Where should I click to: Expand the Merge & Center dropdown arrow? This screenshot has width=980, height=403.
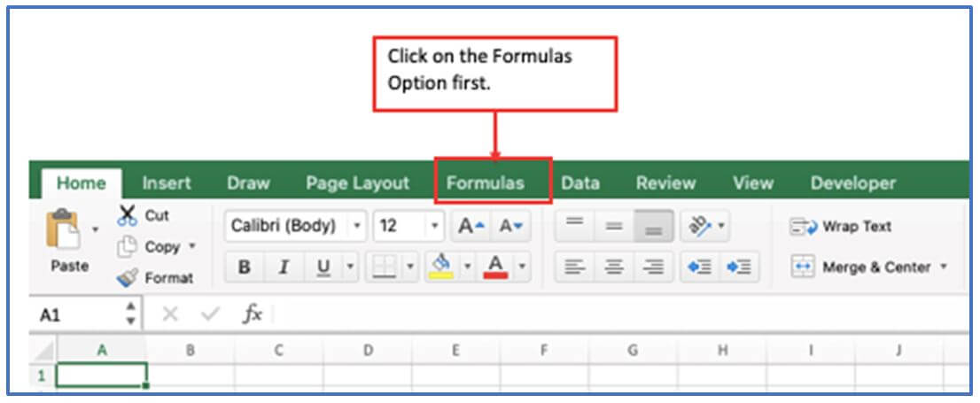(x=943, y=267)
